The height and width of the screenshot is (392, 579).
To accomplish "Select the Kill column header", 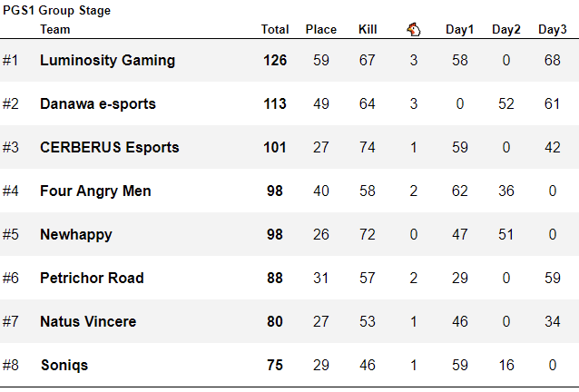I will pyautogui.click(x=368, y=29).
